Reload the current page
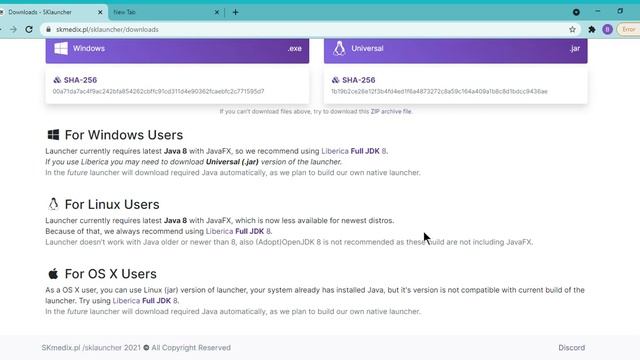 pyautogui.click(x=29, y=29)
